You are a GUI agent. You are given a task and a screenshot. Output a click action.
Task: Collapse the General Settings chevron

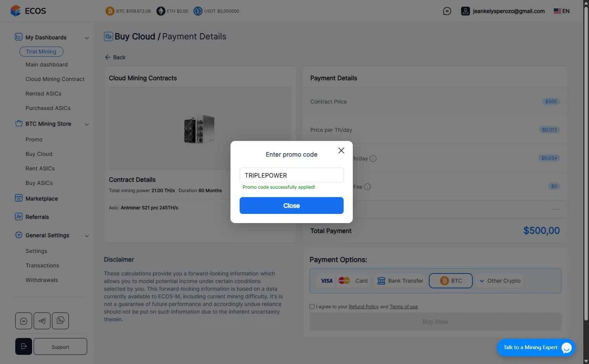(x=87, y=236)
